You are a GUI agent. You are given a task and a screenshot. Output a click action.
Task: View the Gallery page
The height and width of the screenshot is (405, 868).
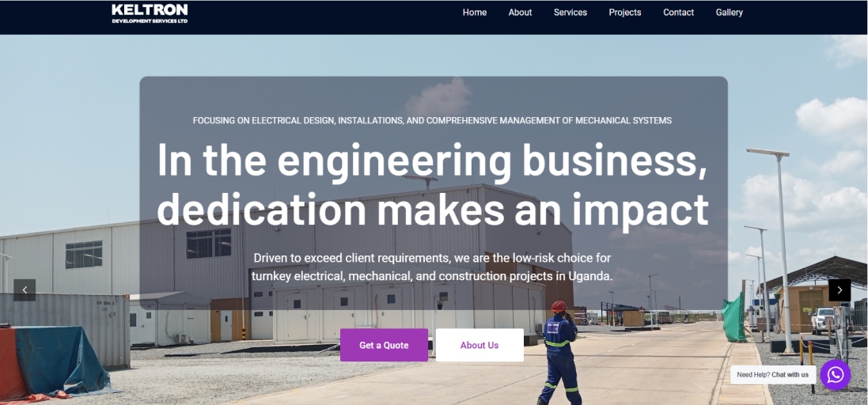click(729, 12)
